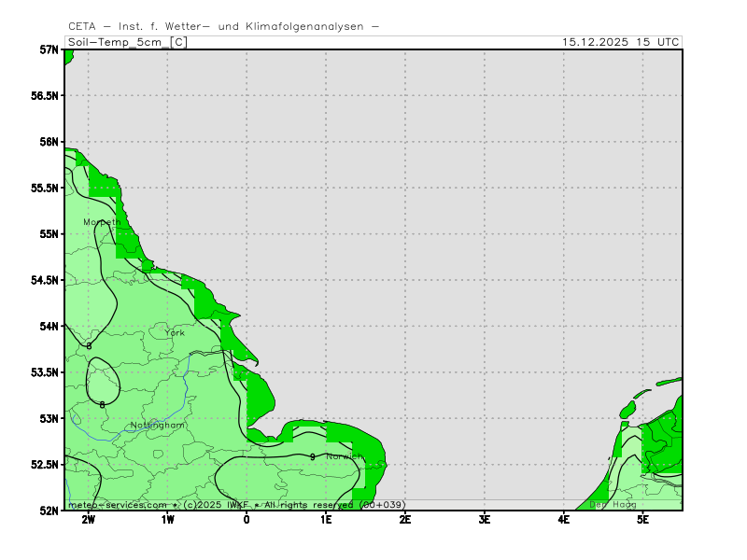The width and height of the screenshot is (747, 560).
Task: Click the 57N latitude axis label
Action: coord(49,49)
